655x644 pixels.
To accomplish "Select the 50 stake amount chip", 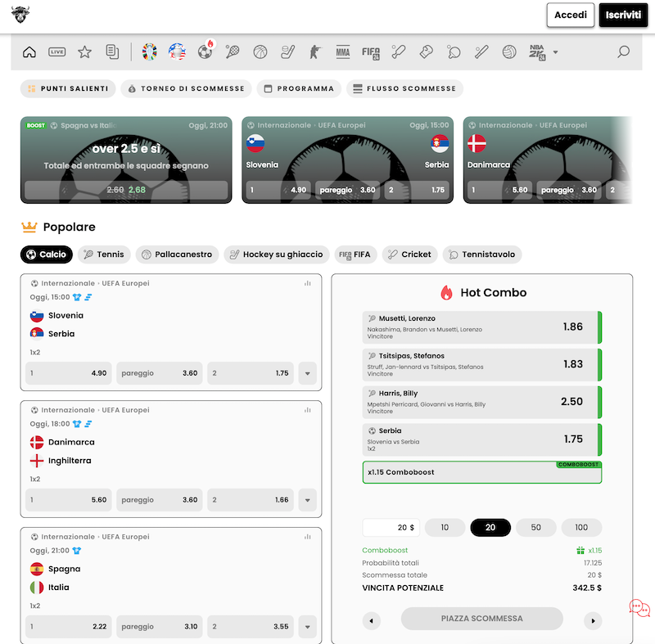I will (x=535, y=528).
